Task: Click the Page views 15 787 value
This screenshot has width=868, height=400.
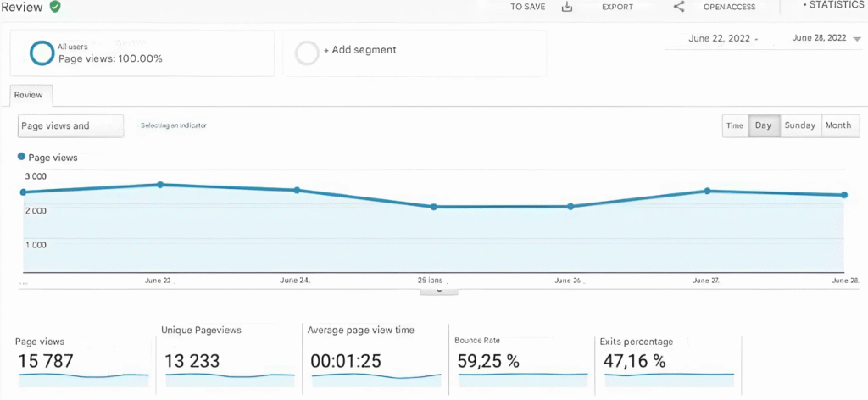Action: point(46,361)
